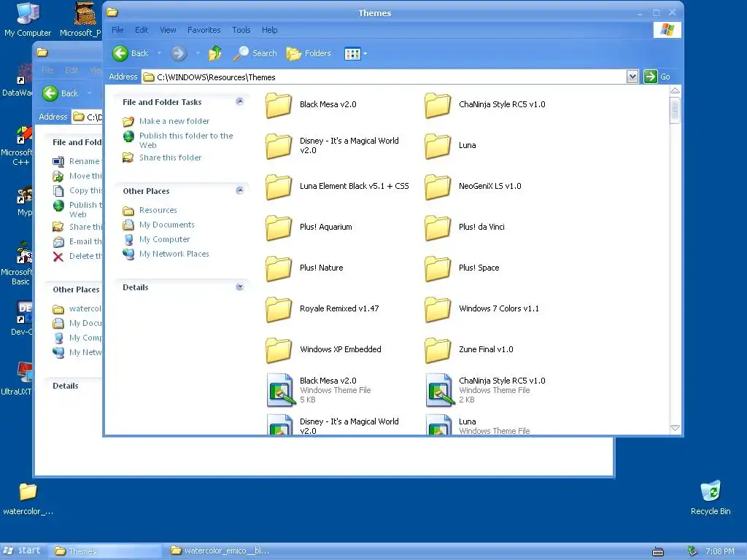This screenshot has width=747, height=560.
Task: Open the Help menu
Action: pos(269,30)
